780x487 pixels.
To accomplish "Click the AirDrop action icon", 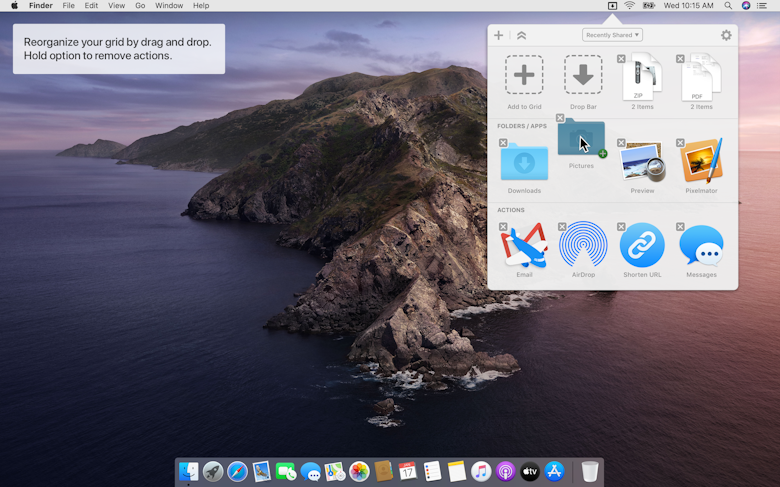I will (583, 245).
